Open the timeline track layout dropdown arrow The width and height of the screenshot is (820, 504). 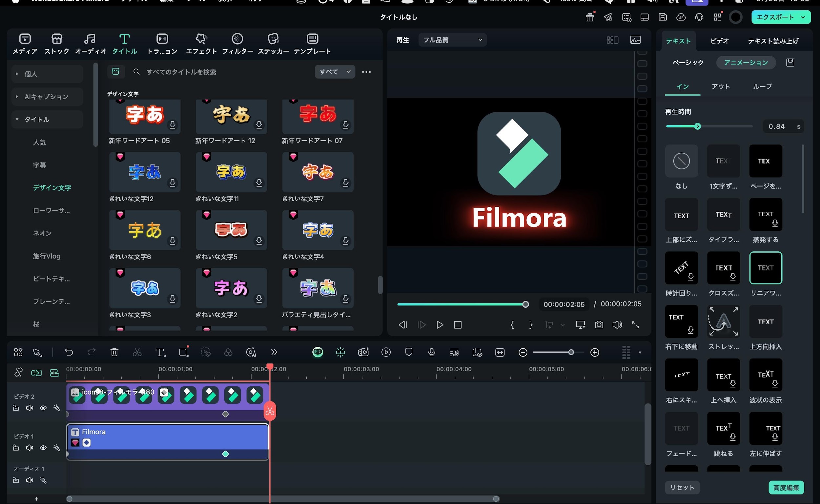click(x=640, y=352)
